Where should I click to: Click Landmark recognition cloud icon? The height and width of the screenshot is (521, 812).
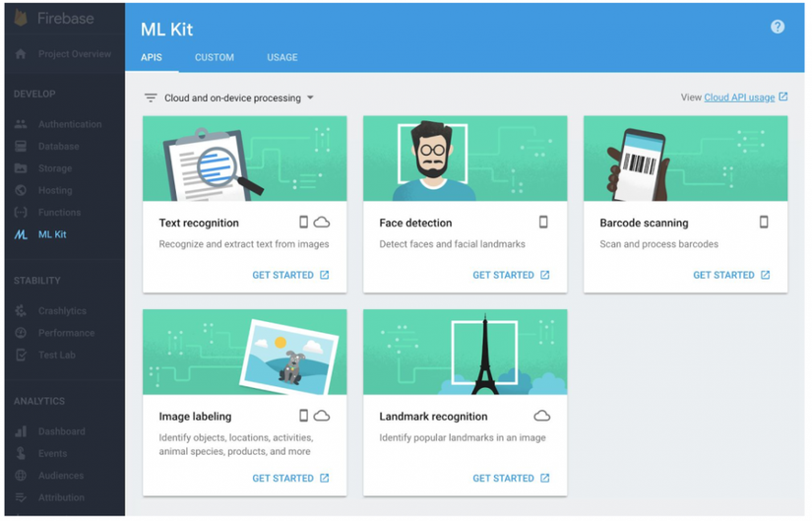click(x=541, y=416)
